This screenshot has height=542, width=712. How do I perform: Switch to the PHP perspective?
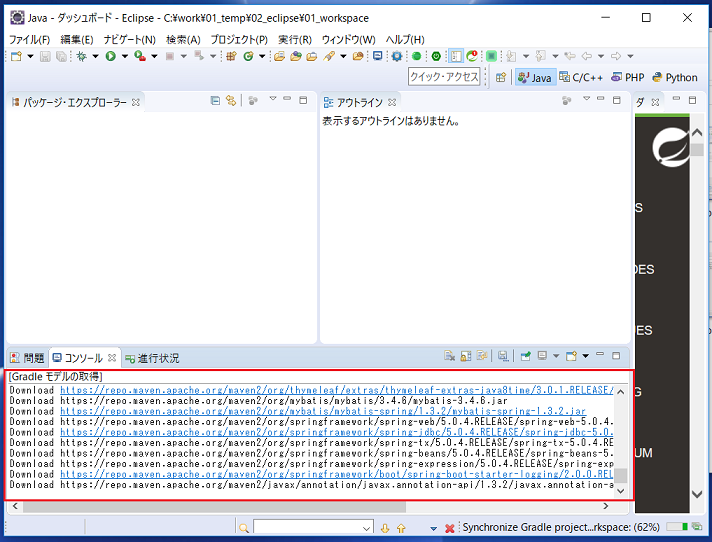click(x=628, y=78)
